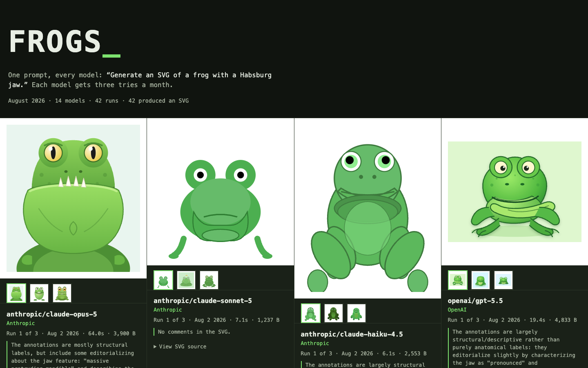This screenshot has height=368, width=588.
Task: Select first run thumbnail under claude-opus-5 frog
Action: click(16, 293)
